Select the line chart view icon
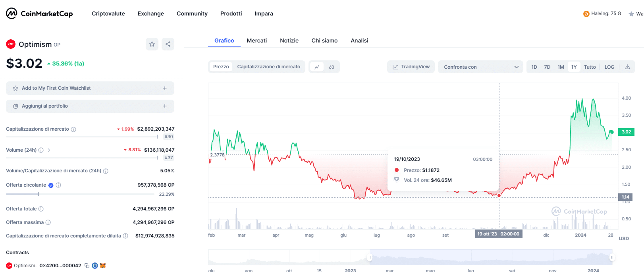Image resolution: width=644 pixels, height=272 pixels. coord(317,67)
